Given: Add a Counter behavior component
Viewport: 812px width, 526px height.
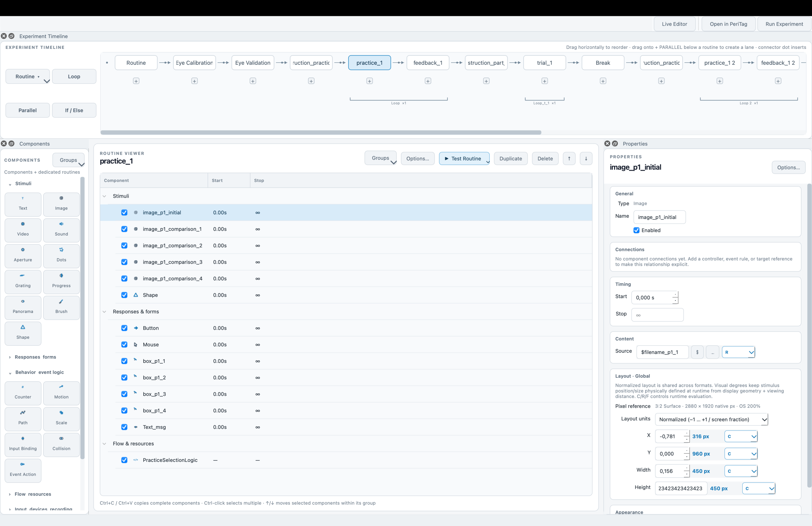Looking at the screenshot, I should 23,393.
